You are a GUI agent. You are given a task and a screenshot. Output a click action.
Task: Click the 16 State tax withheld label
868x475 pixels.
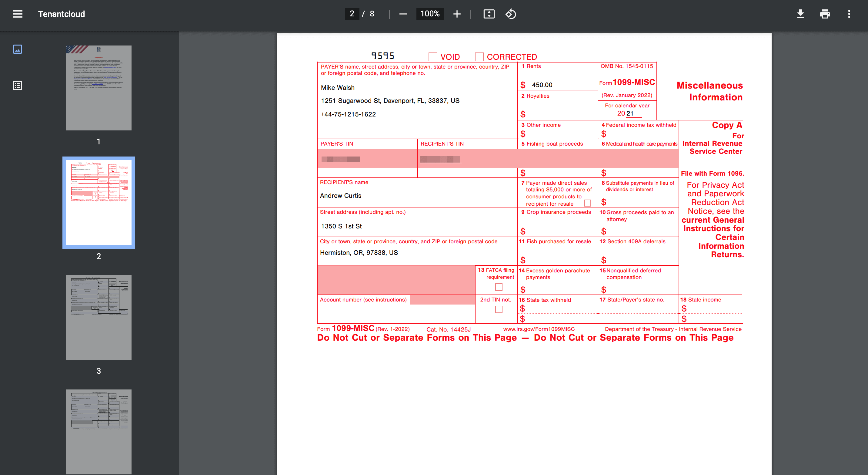(x=545, y=300)
